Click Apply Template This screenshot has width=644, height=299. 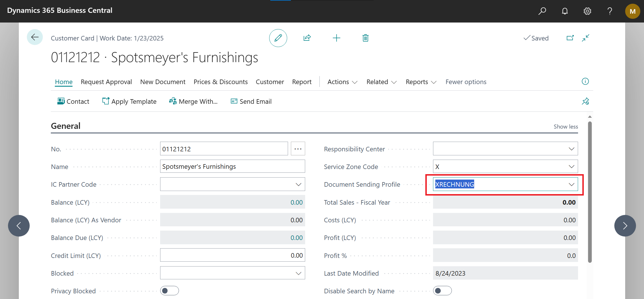[129, 101]
